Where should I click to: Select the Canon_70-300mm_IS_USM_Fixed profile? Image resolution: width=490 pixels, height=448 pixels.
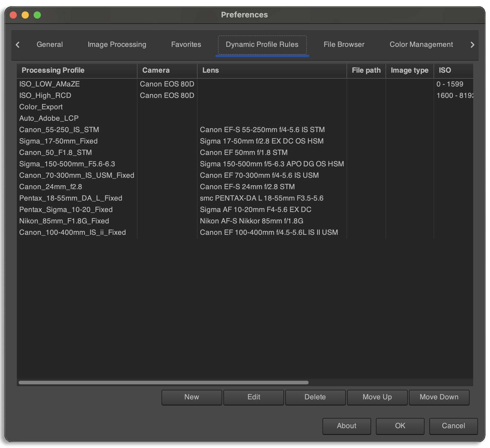tap(77, 175)
